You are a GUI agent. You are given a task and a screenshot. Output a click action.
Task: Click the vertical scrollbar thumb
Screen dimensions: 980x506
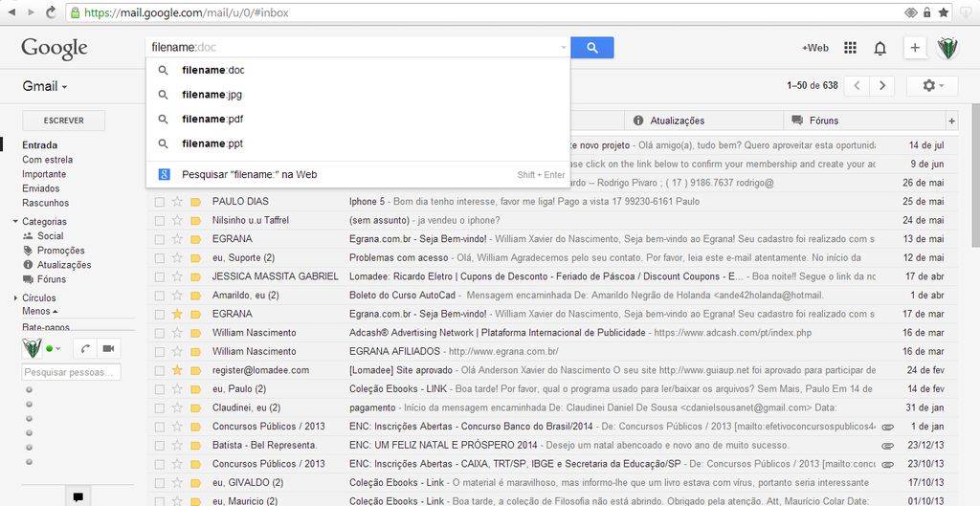click(975, 175)
